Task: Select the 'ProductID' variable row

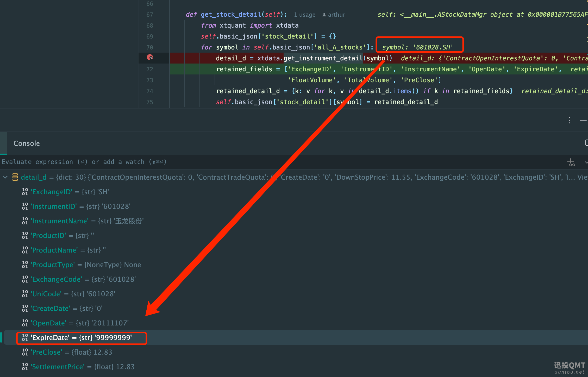Action: click(x=296, y=236)
